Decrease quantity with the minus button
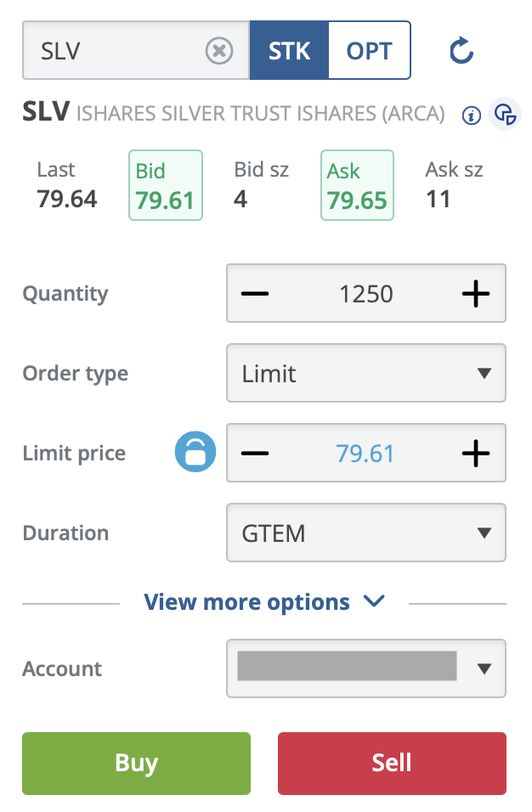 click(255, 294)
